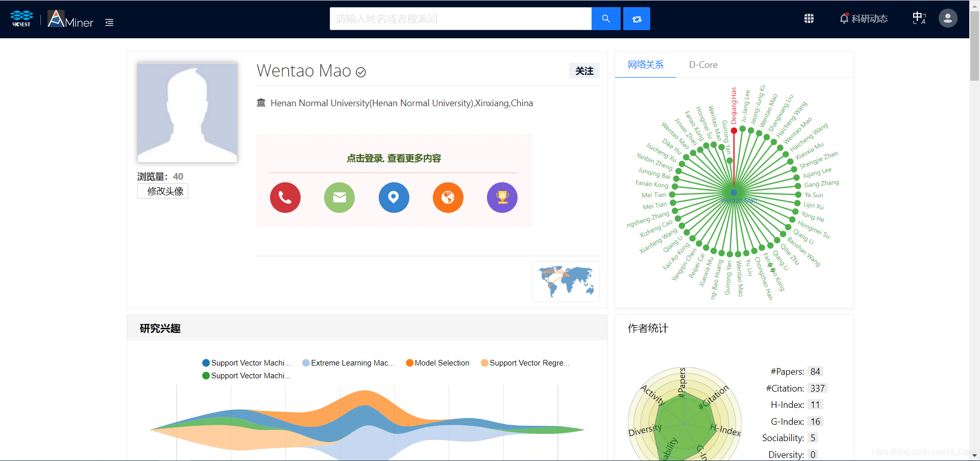Click the H-Index value 11

click(x=815, y=405)
